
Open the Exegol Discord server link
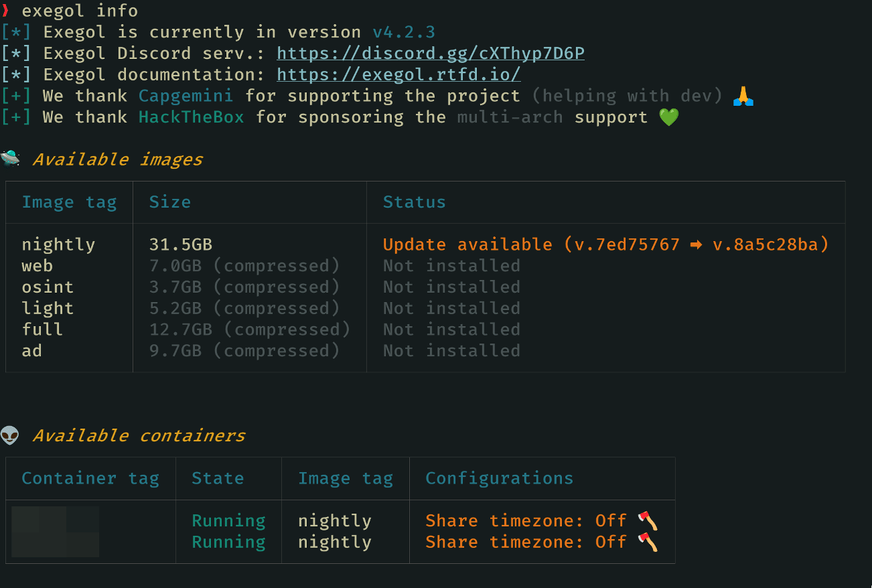[x=431, y=54]
